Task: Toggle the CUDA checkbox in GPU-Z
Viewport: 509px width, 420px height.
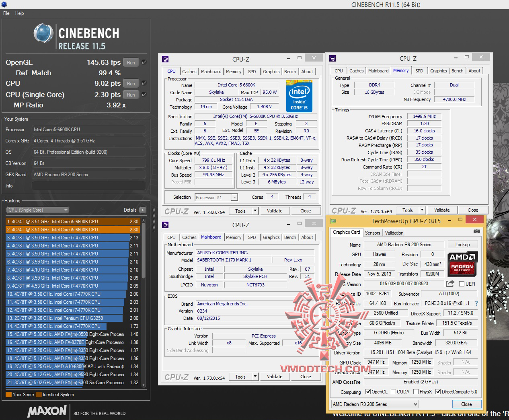Action: point(394,392)
